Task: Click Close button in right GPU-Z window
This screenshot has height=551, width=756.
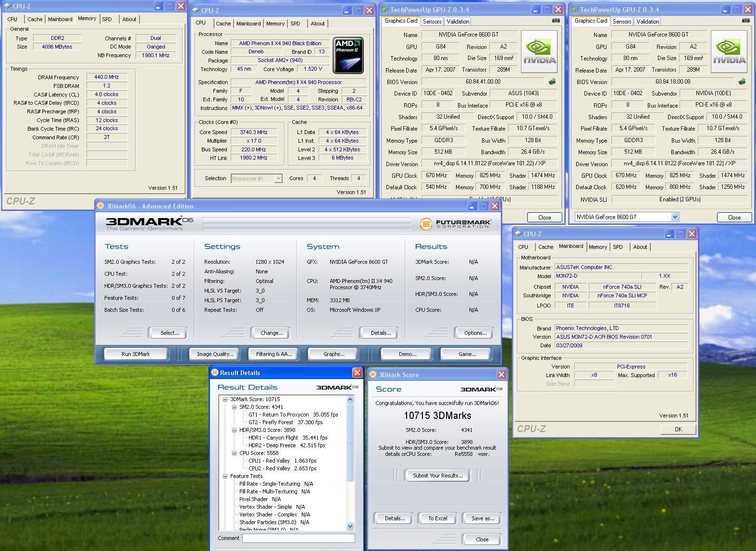Action: pos(734,218)
